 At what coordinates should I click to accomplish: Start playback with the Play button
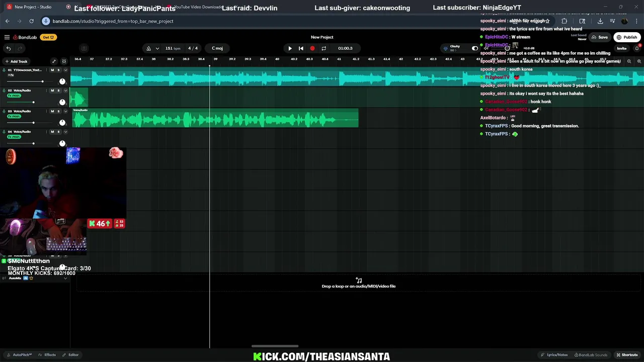[290, 48]
